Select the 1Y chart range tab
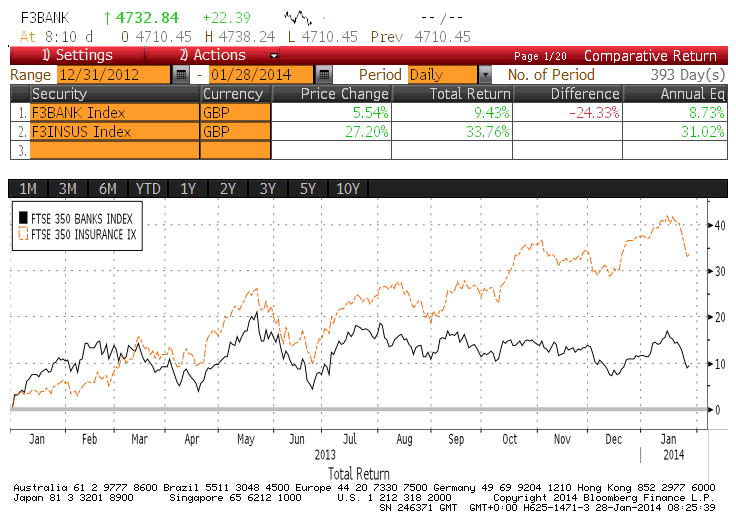736x527 pixels. pos(188,189)
